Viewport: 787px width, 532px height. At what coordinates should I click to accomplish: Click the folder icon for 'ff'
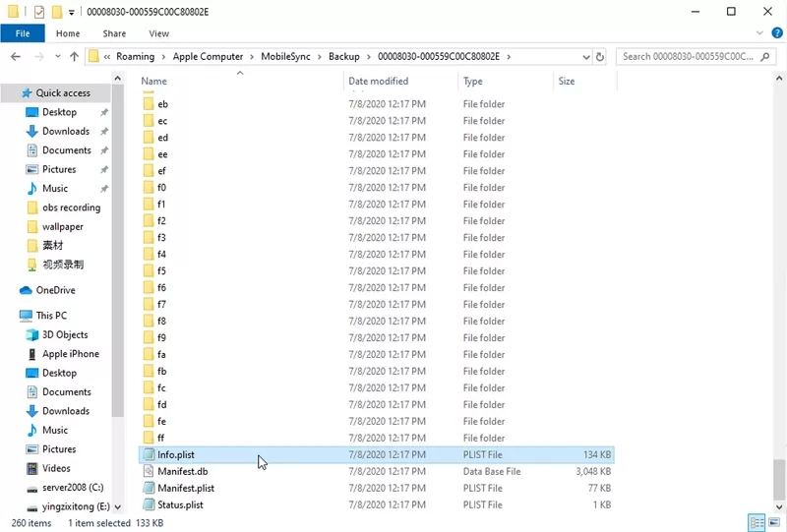click(x=149, y=438)
